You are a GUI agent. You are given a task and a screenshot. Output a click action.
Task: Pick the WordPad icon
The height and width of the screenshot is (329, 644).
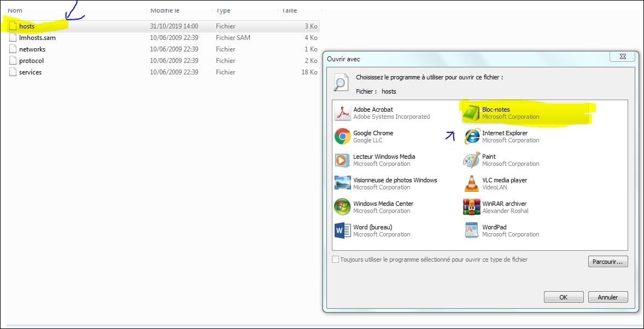tap(471, 230)
